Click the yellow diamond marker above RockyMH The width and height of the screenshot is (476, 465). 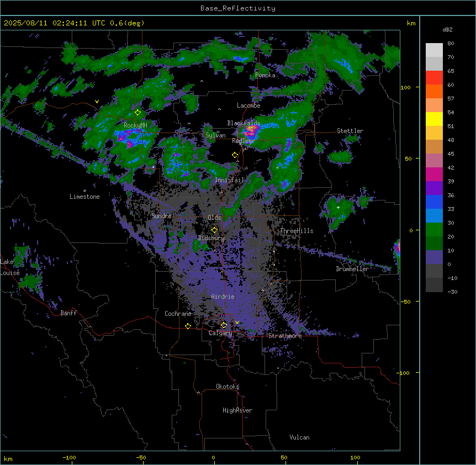point(138,113)
